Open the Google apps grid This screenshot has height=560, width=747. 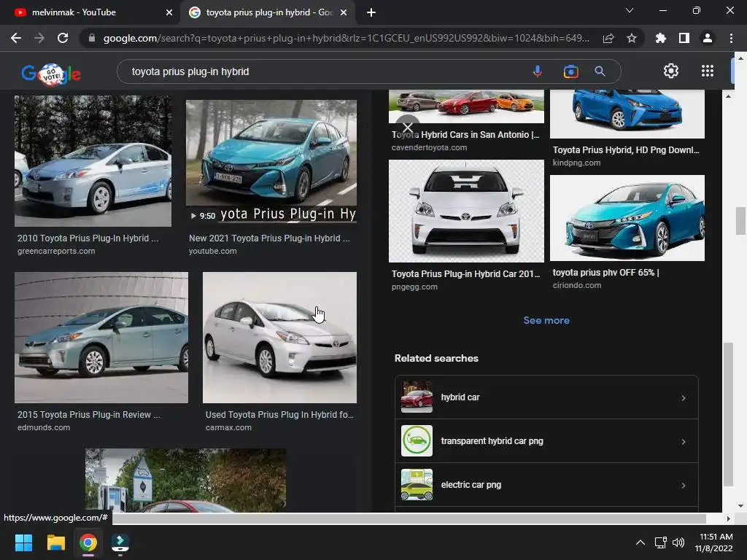pos(708,71)
